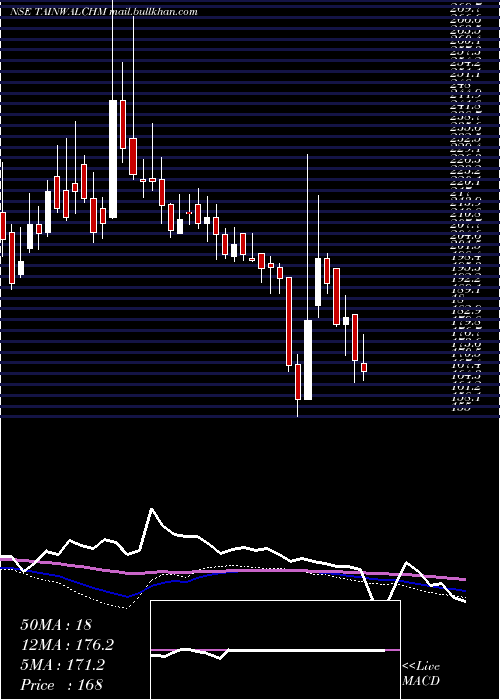
Task: Click the Price : 168 readout
Action: point(61,685)
